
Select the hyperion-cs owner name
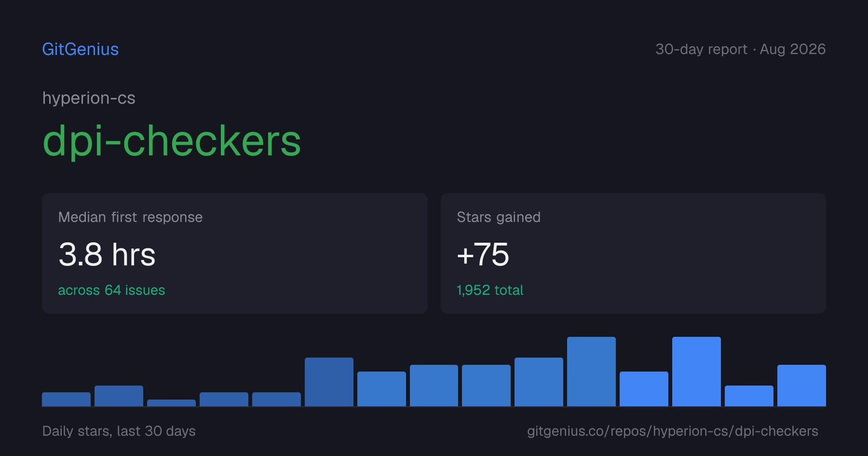(x=89, y=98)
